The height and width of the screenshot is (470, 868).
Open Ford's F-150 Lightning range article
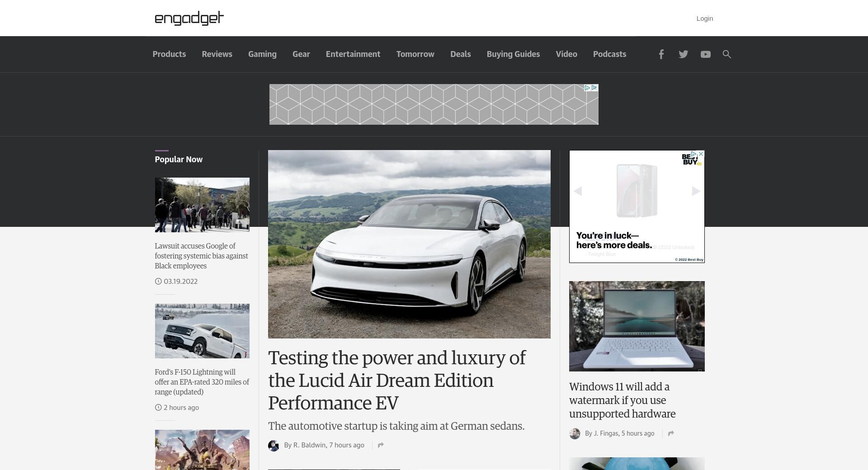(202, 382)
